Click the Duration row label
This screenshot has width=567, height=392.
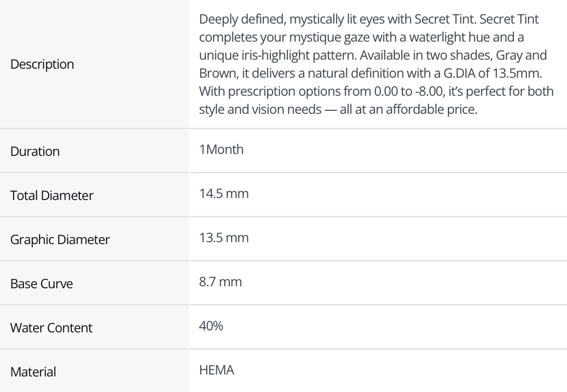tap(35, 151)
